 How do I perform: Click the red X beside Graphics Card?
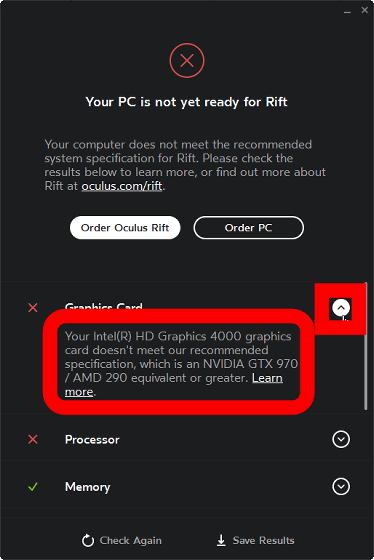pyautogui.click(x=33, y=308)
